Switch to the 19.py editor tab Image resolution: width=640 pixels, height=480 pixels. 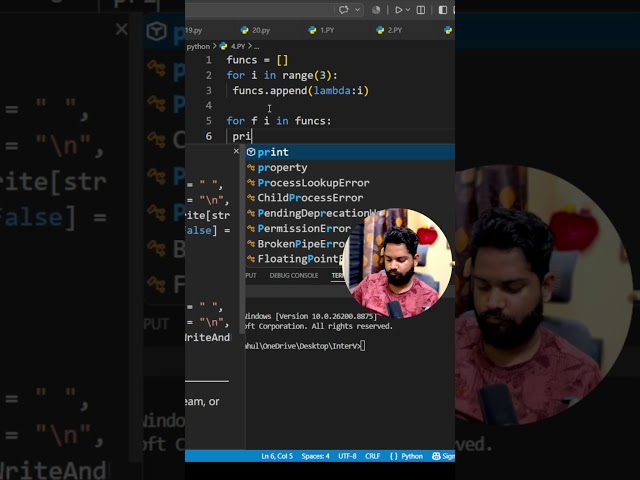194,30
